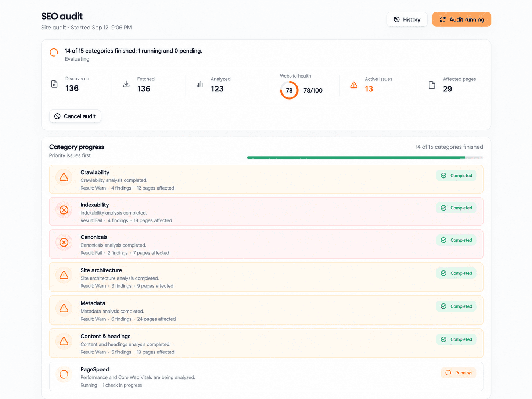Click the Active issues count 13

click(369, 89)
